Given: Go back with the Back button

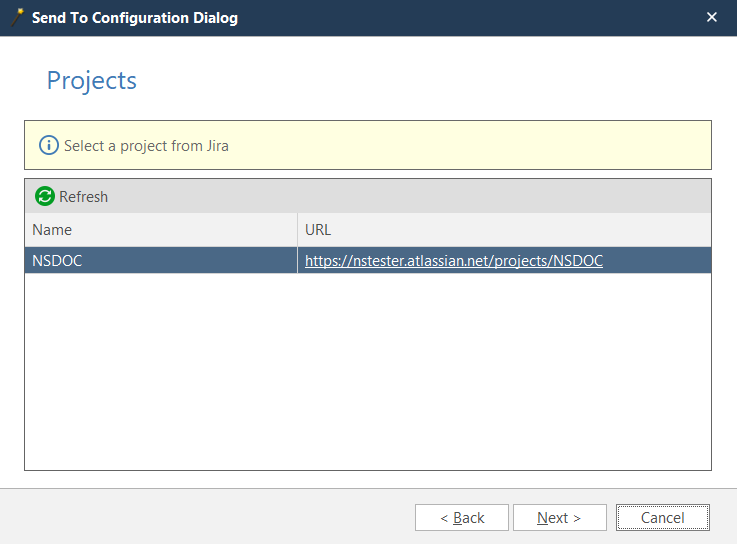Looking at the screenshot, I should (462, 518).
